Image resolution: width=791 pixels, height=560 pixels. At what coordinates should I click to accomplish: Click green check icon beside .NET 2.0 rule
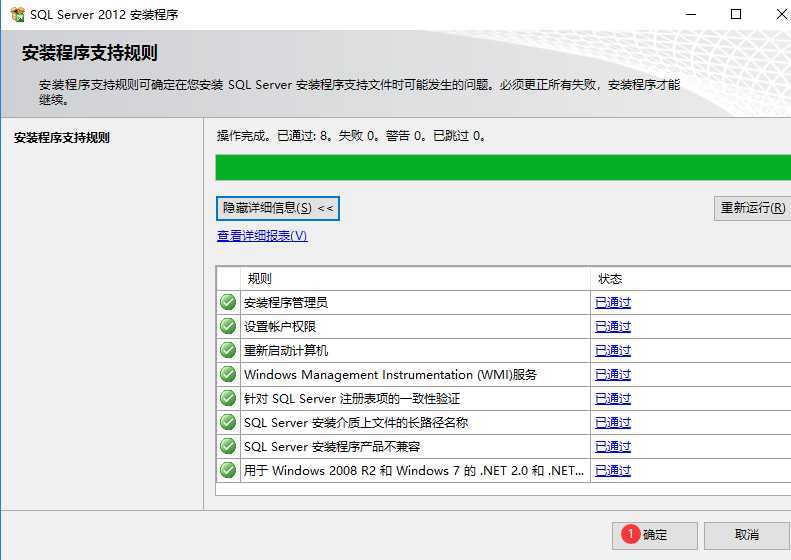coord(228,470)
